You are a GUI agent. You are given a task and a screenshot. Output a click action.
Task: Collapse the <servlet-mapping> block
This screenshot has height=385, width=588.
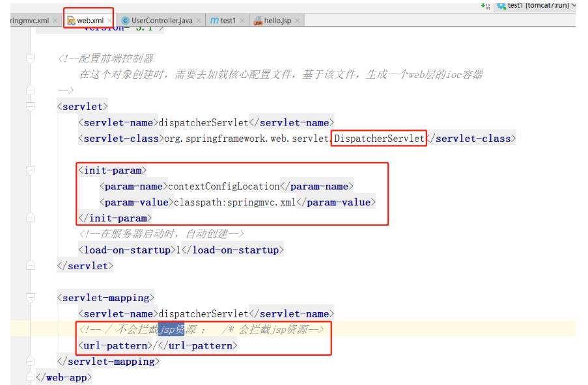[x=31, y=298]
